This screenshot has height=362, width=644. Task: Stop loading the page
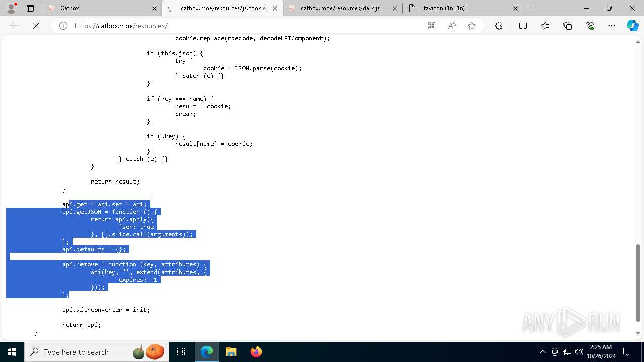click(36, 26)
